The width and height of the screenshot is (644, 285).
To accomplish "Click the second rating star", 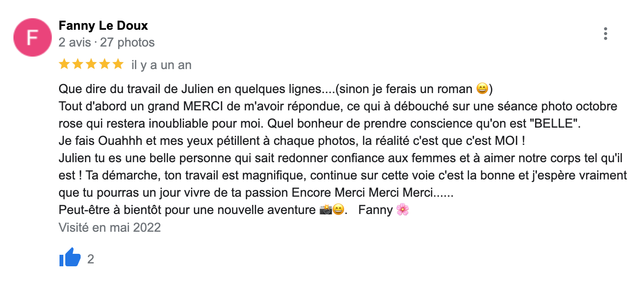I will pyautogui.click(x=77, y=64).
